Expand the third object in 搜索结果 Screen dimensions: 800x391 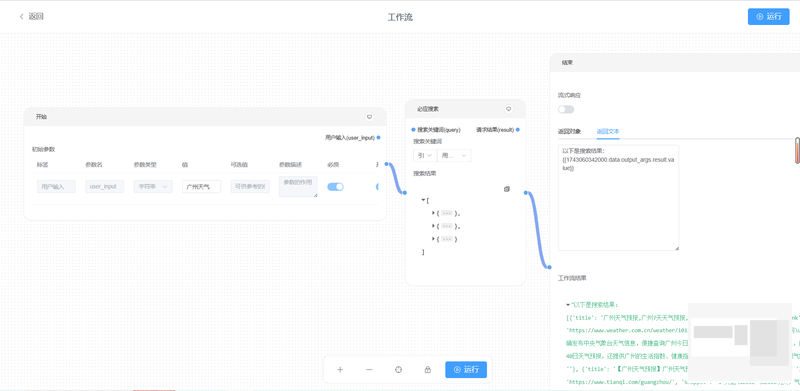coord(433,238)
